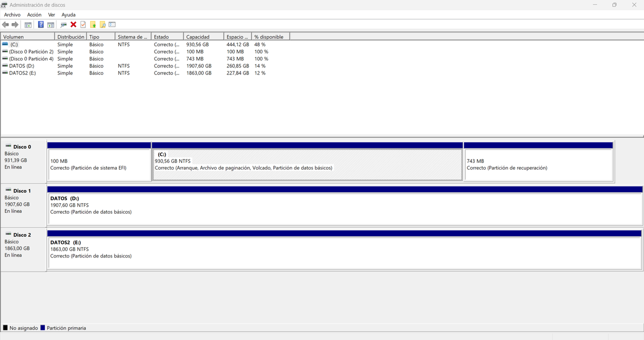Sort by the Estado column header
Screen dimensions: 644x340
click(x=167, y=37)
